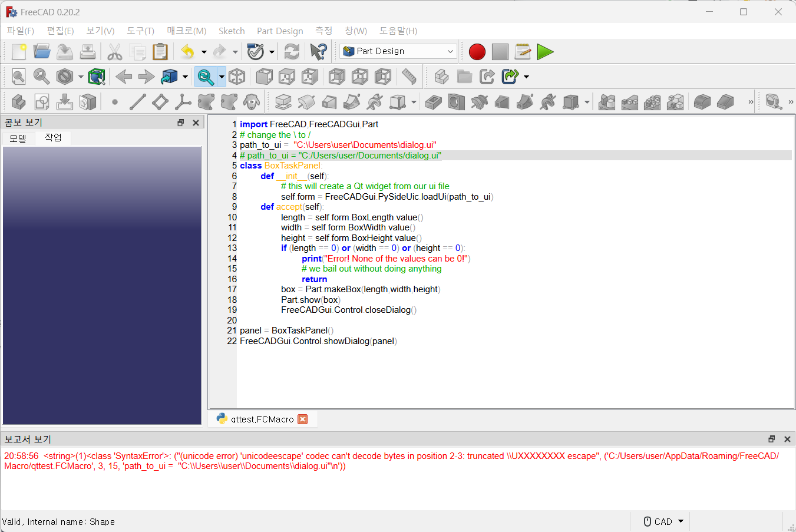Open the Undo history dropdown arrow
Image resolution: width=796 pixels, height=532 pixels.
pos(204,52)
